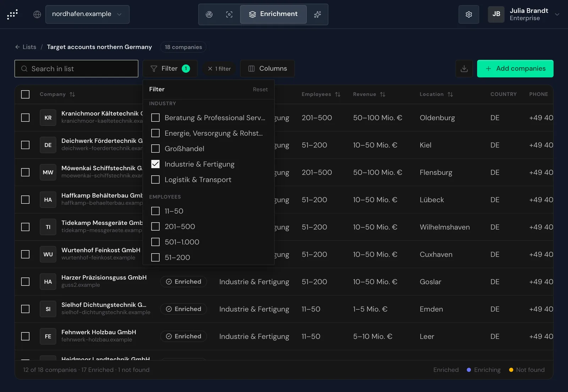Toggle select-all checkbox in table header
This screenshot has width=568, height=392.
click(25, 94)
